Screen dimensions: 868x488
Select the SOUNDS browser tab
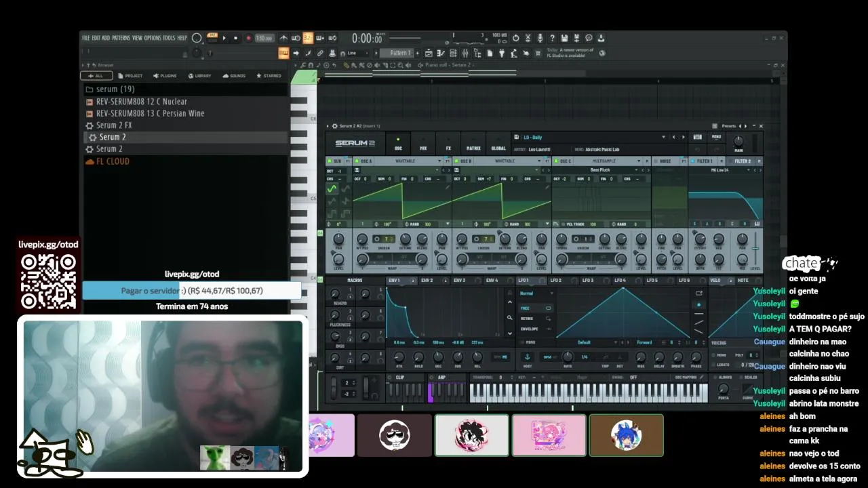pyautogui.click(x=234, y=76)
